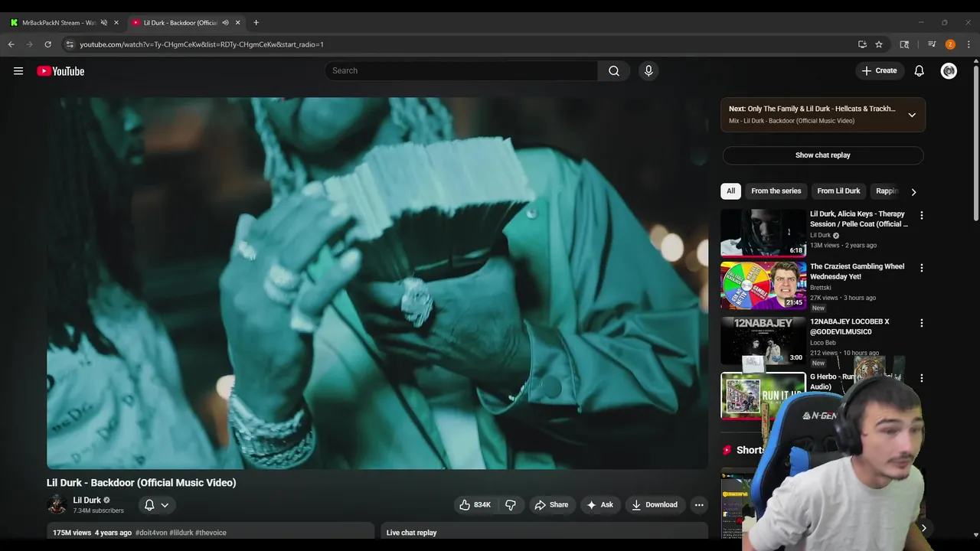The width and height of the screenshot is (980, 551).
Task: Click Brettski channel name
Action: click(x=820, y=288)
